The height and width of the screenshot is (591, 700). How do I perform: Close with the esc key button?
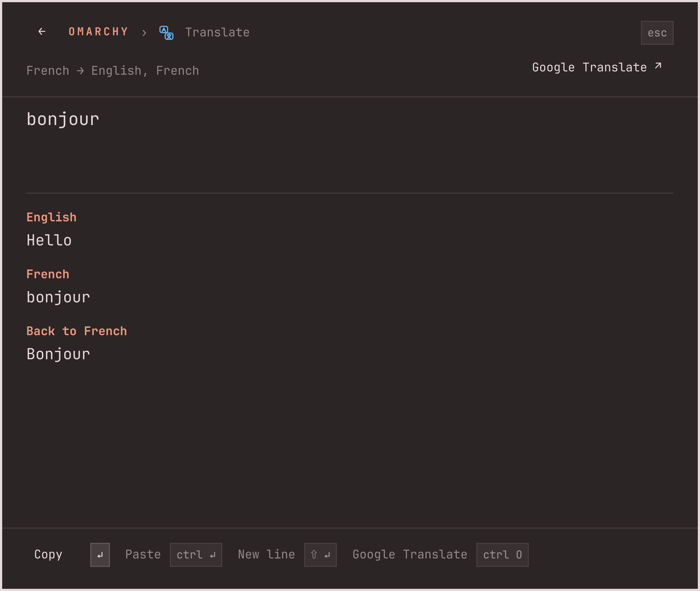[x=657, y=33]
